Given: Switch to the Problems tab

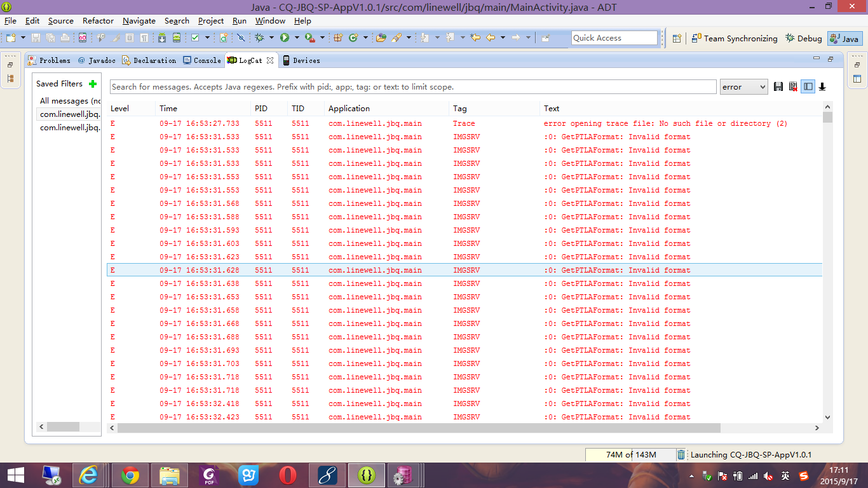Looking at the screenshot, I should [x=49, y=60].
